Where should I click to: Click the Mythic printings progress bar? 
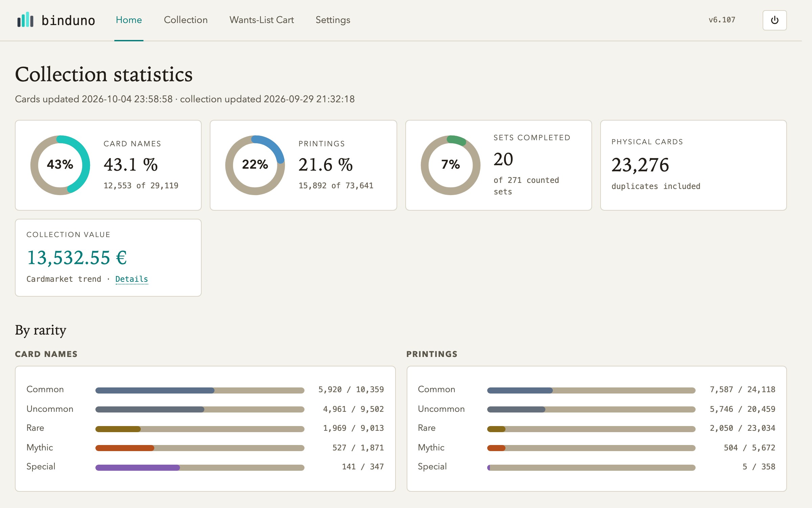pos(591,448)
